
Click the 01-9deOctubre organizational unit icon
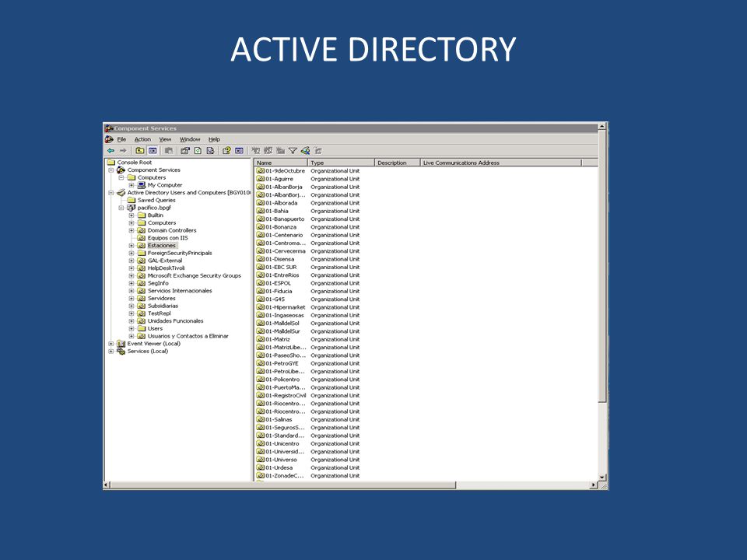tap(260, 170)
